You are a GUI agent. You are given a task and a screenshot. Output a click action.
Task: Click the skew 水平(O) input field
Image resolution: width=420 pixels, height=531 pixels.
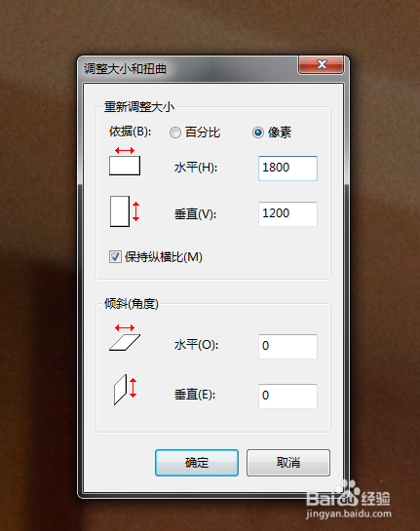287,347
